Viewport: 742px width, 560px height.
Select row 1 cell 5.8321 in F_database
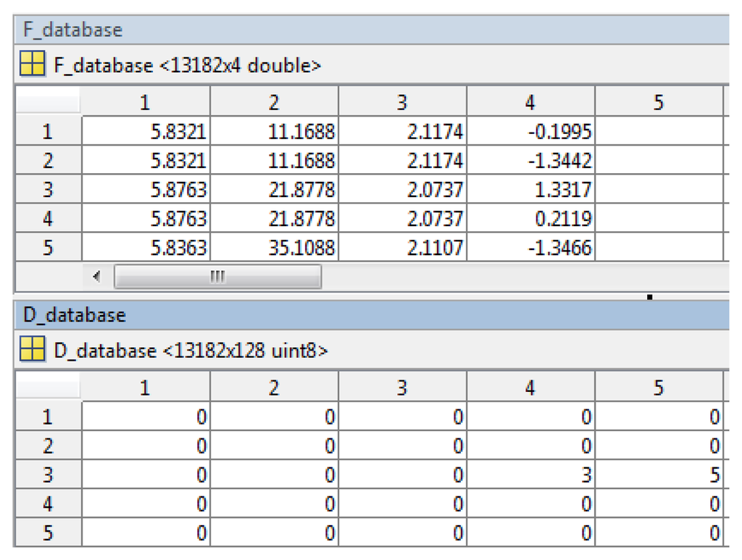point(146,131)
